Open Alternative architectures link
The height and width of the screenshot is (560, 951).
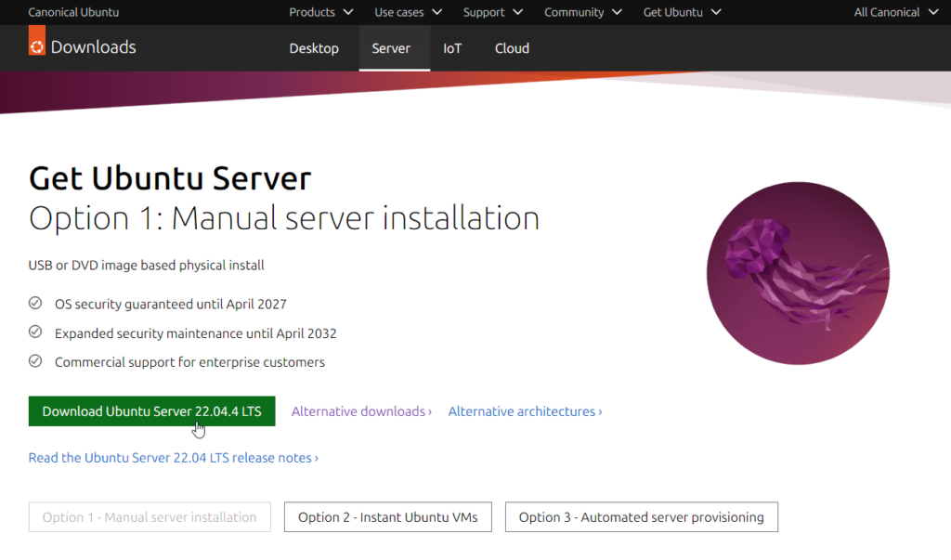pyautogui.click(x=524, y=411)
